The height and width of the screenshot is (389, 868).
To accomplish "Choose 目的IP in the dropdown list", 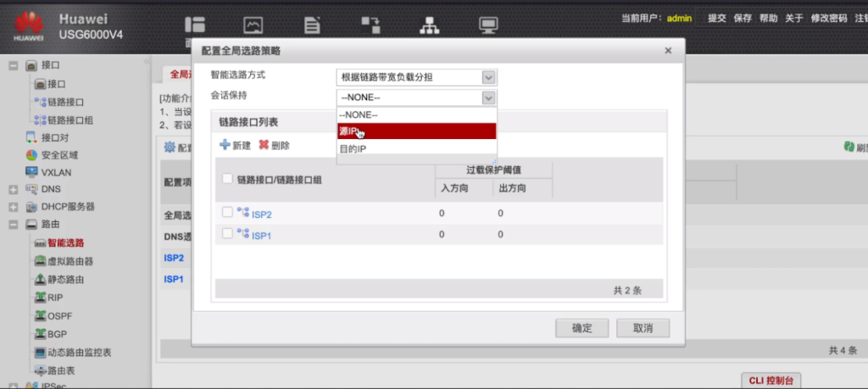I will (416, 149).
